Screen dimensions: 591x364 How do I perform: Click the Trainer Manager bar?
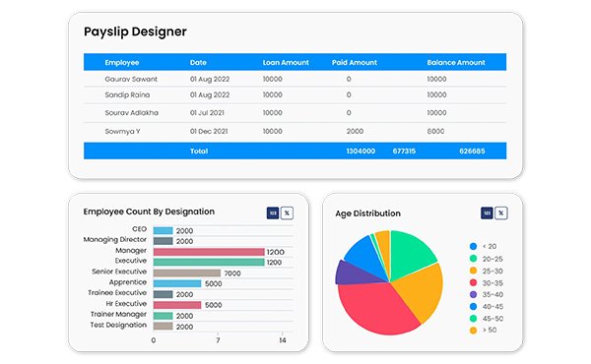click(x=163, y=316)
